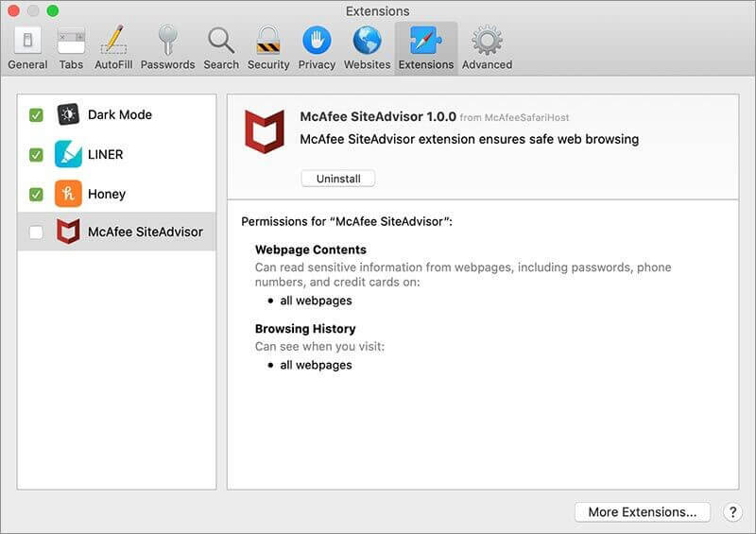The image size is (756, 534).
Task: Click the Browsing History heading
Action: point(305,329)
